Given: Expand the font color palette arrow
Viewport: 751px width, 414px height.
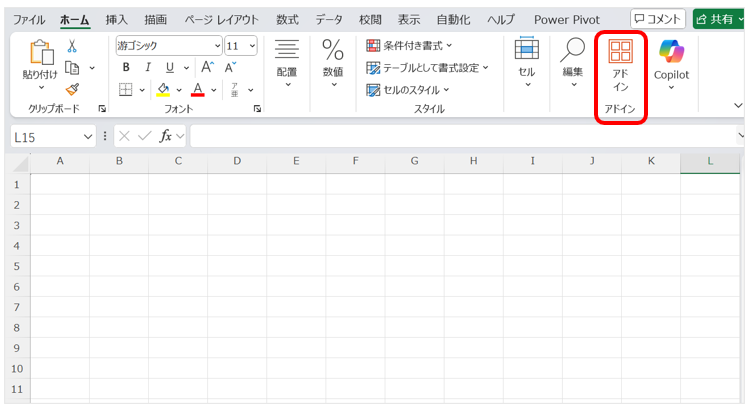Looking at the screenshot, I should 214,90.
